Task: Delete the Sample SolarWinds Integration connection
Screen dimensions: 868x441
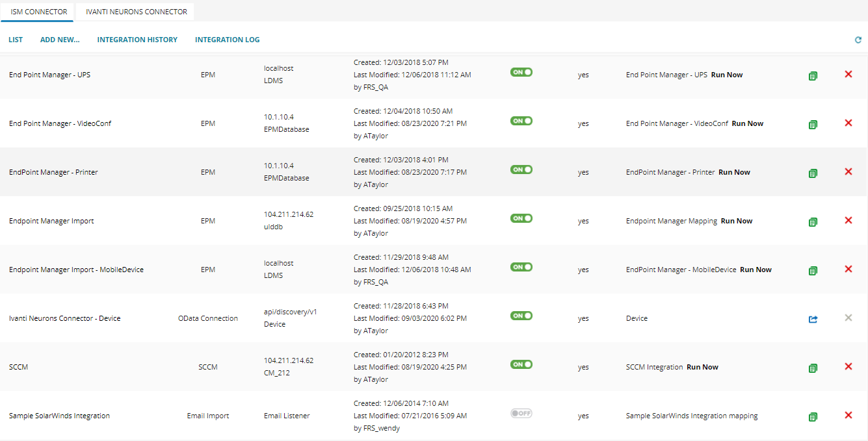Action: (848, 415)
